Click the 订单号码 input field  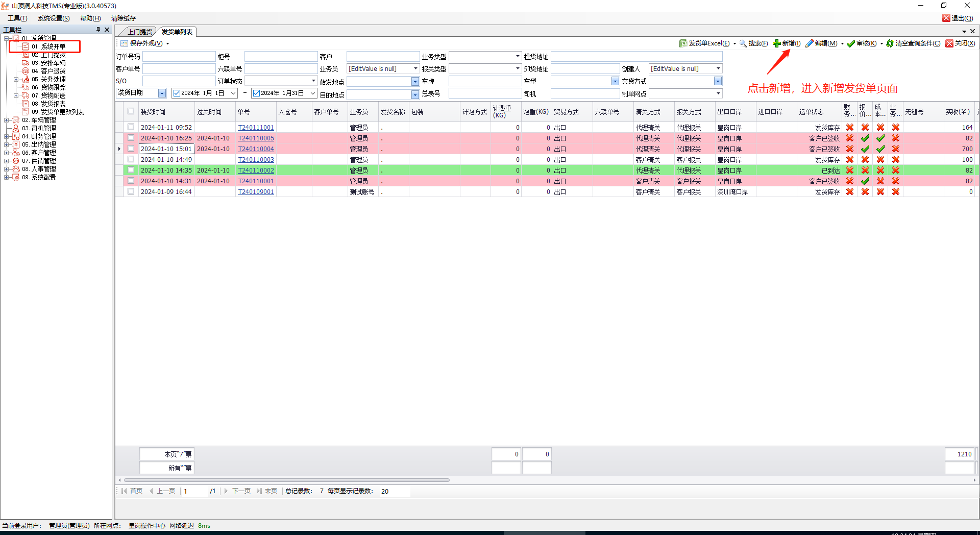coord(179,56)
